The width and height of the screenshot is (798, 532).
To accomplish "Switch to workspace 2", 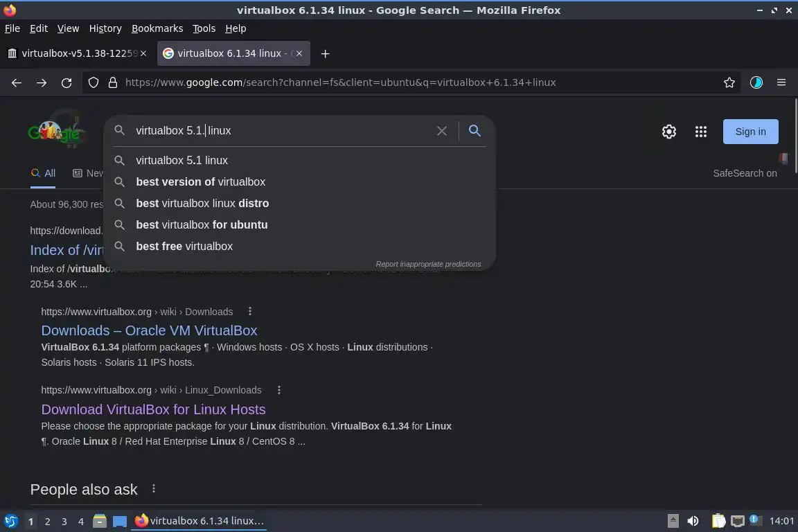I will (x=47, y=522).
